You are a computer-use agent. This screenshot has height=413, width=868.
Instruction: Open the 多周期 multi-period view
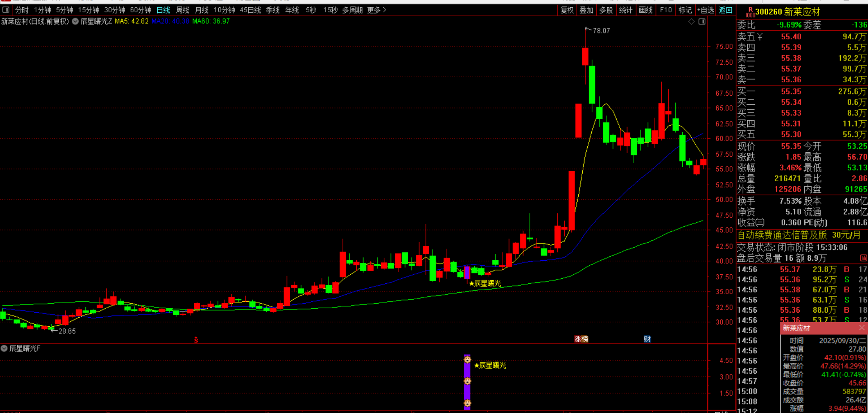tap(352, 10)
